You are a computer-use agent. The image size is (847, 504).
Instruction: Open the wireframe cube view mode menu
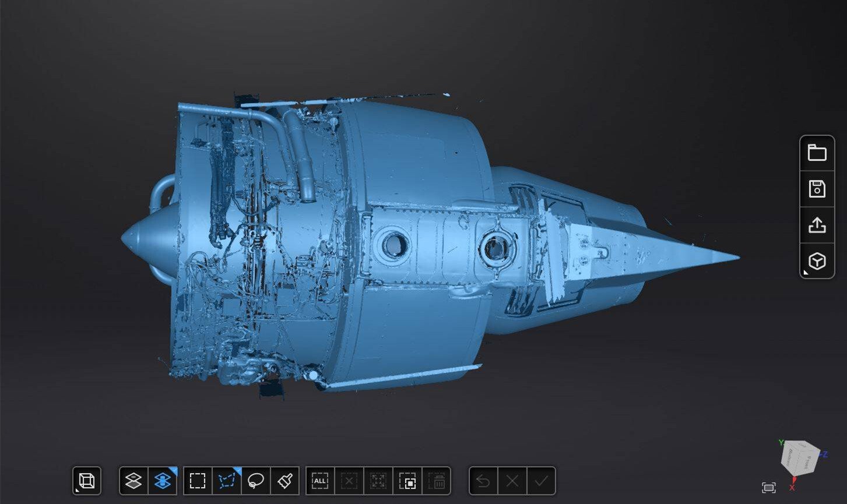(x=87, y=481)
